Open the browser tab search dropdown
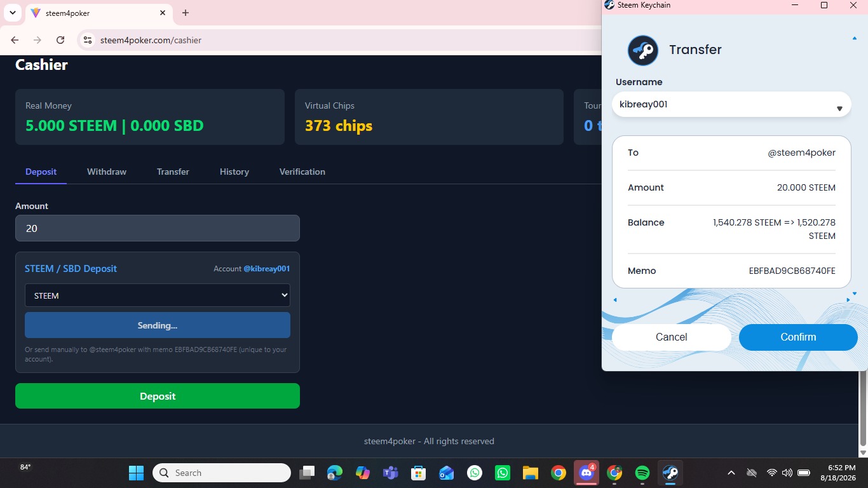Screen dimensions: 868x488 coord(13,13)
